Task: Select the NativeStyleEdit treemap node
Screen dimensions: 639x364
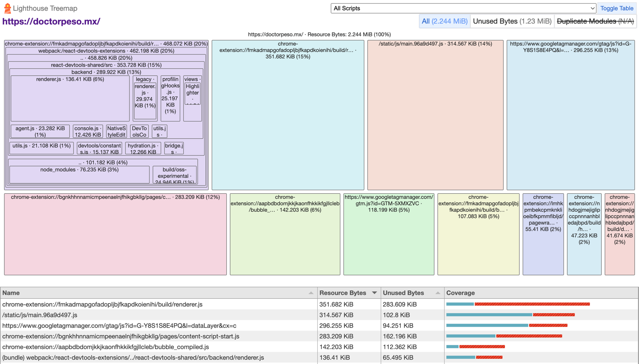Action: click(x=117, y=131)
